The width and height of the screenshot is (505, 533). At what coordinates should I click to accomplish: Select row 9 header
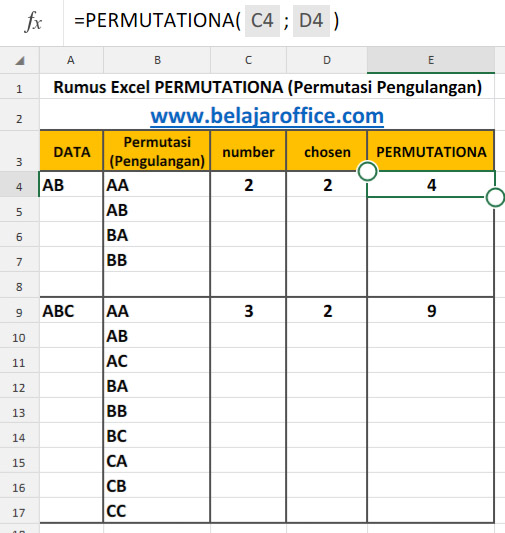[x=19, y=310]
